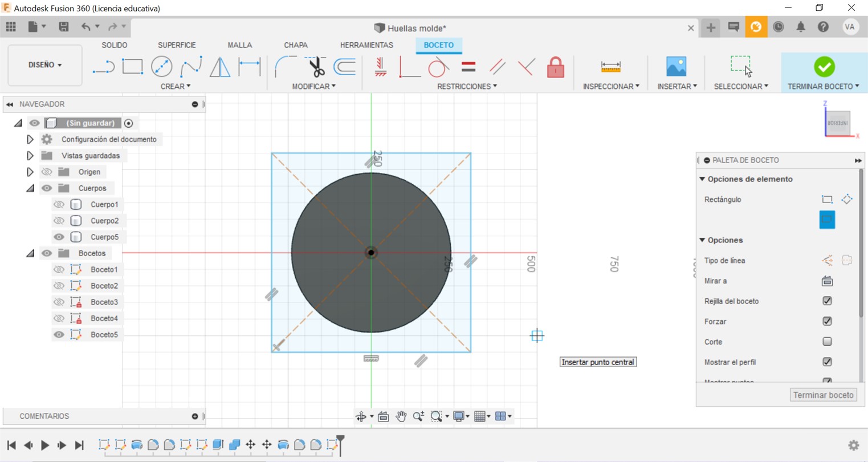868x462 pixels.
Task: Open the DISEÑO workspace dropdown
Action: [45, 65]
